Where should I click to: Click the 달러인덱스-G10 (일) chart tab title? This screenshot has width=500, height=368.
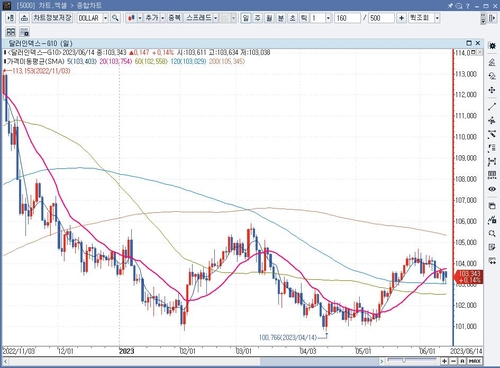tap(40, 43)
